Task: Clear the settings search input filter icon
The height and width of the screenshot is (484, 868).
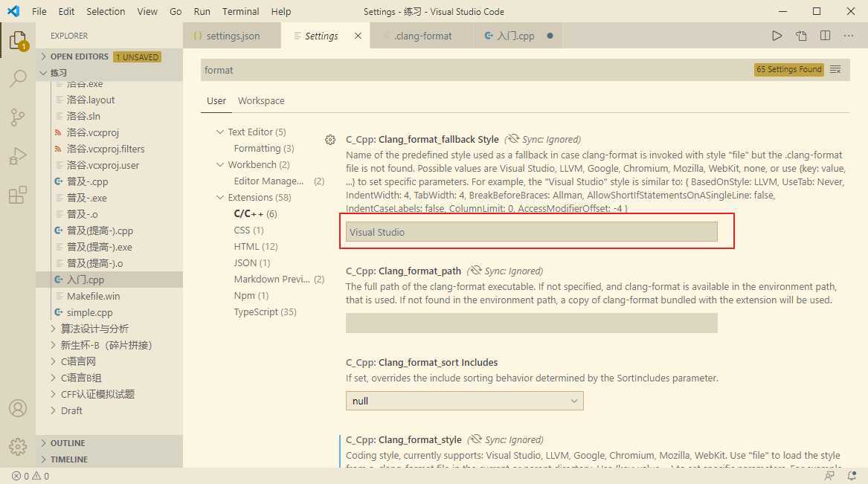Action: pyautogui.click(x=835, y=70)
